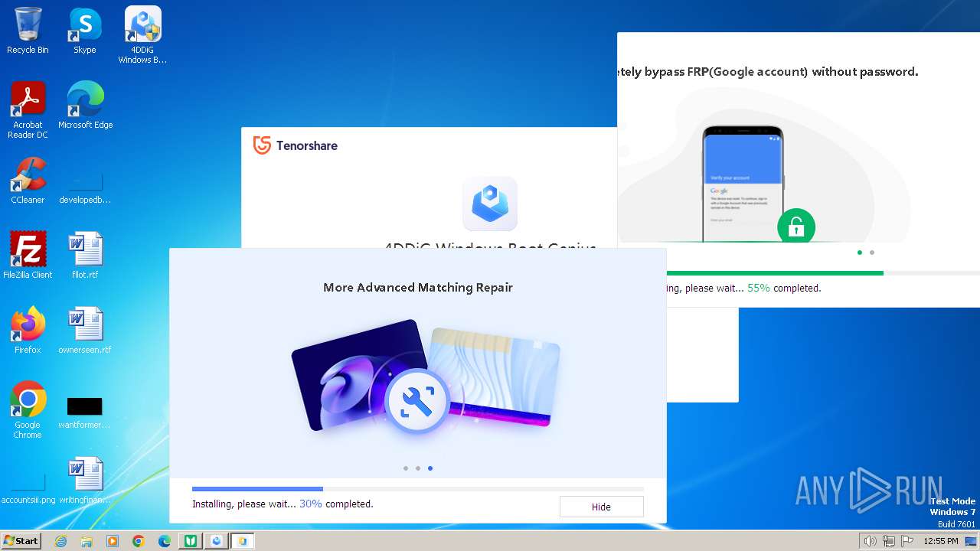The height and width of the screenshot is (551, 980).
Task: Launch Internet Explorer from the taskbar
Action: [60, 541]
